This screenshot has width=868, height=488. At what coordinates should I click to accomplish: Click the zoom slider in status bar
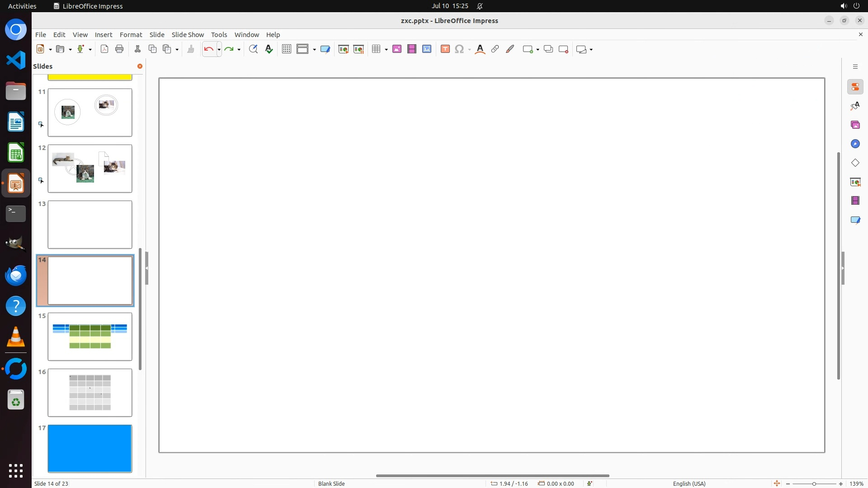814,483
